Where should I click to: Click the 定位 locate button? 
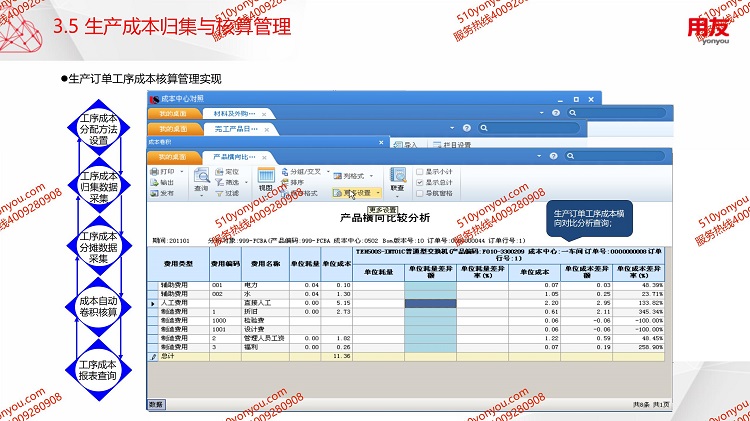[x=228, y=172]
